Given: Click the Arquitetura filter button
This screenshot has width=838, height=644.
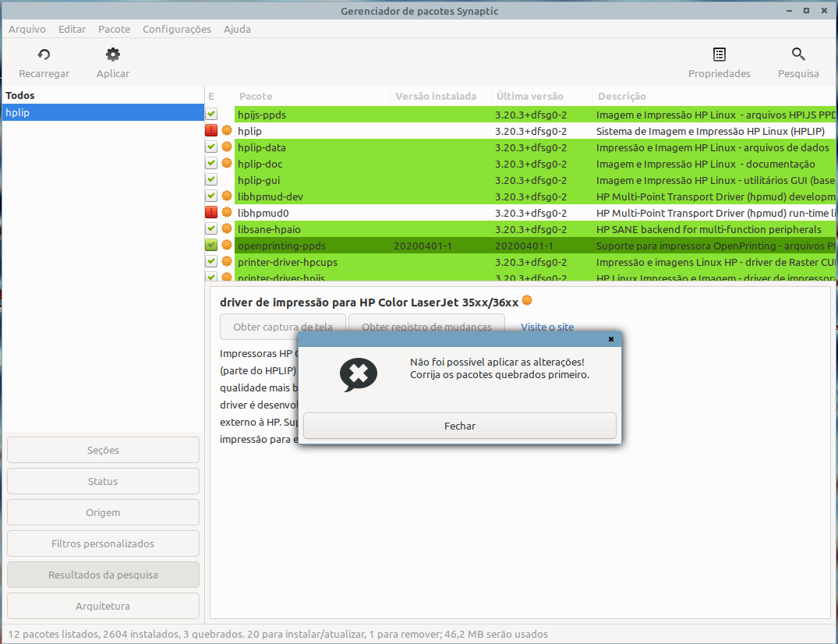Looking at the screenshot, I should pos(103,606).
